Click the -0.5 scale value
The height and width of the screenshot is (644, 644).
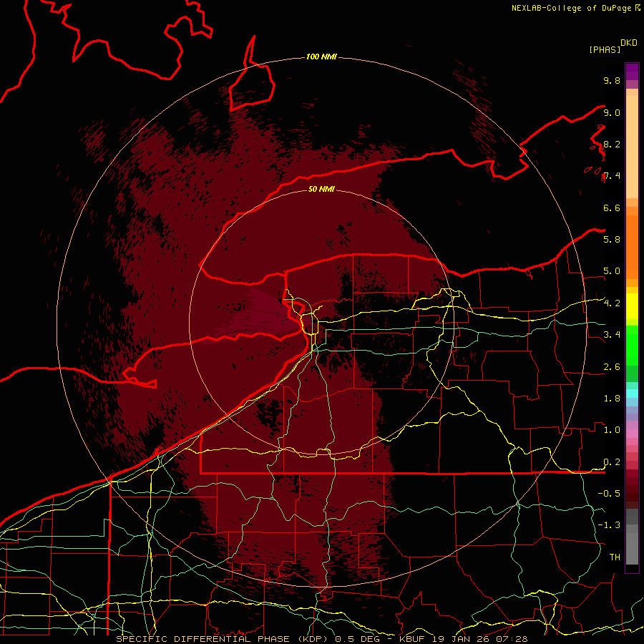click(x=609, y=493)
